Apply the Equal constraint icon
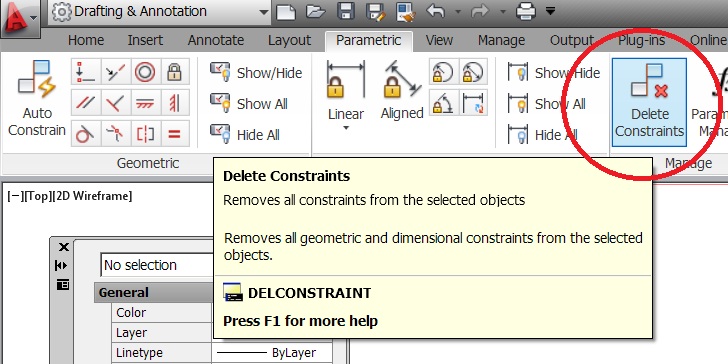This screenshot has height=364, width=728. [x=175, y=134]
